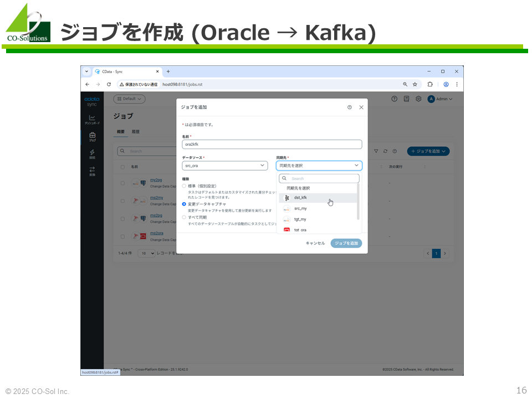Switch to the 履歴 tab
Image resolution: width=532 pixels, height=399 pixels.
point(136,132)
